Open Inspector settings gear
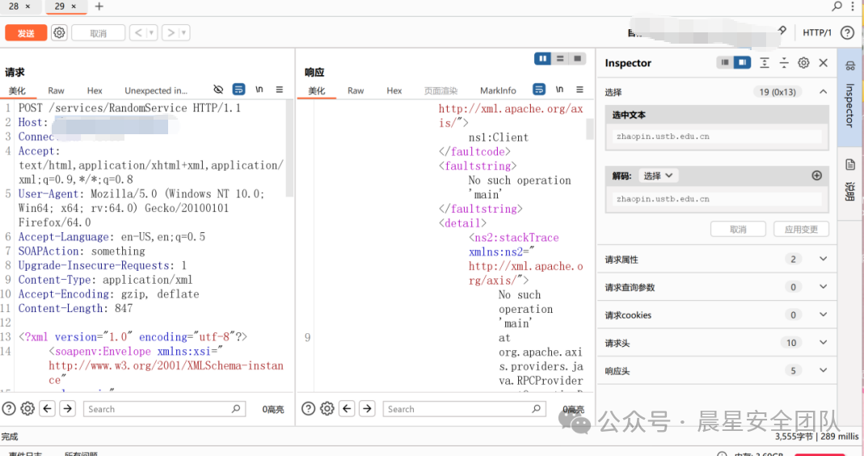This screenshot has width=868, height=456. pos(803,62)
